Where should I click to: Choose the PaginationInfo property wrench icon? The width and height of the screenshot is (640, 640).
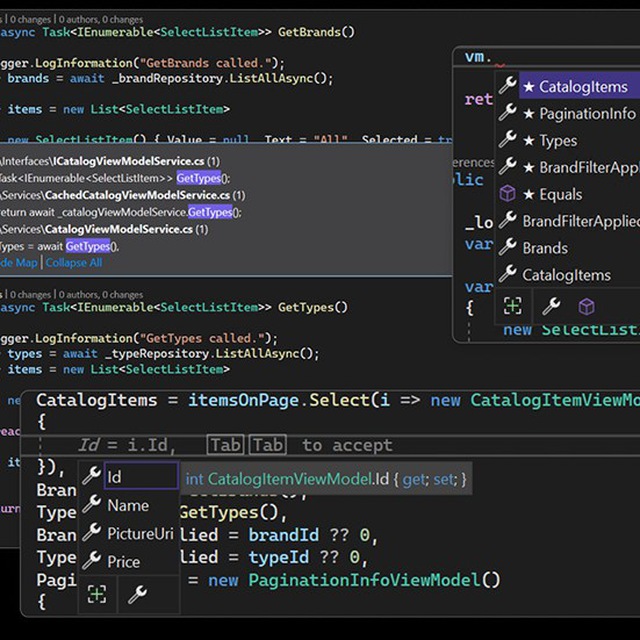(x=508, y=112)
